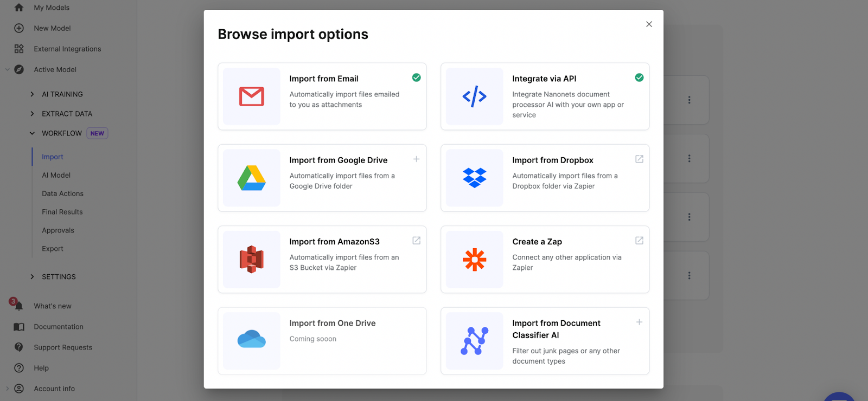Viewport: 868px width, 401px height.
Task: Click the Document Classifier AI Nanonets icon
Action: 475,341
